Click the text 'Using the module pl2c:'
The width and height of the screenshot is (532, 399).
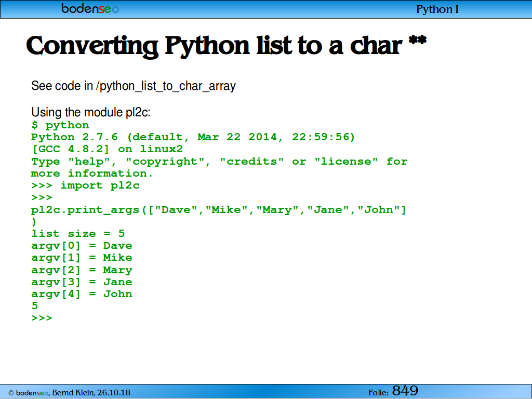coord(90,112)
